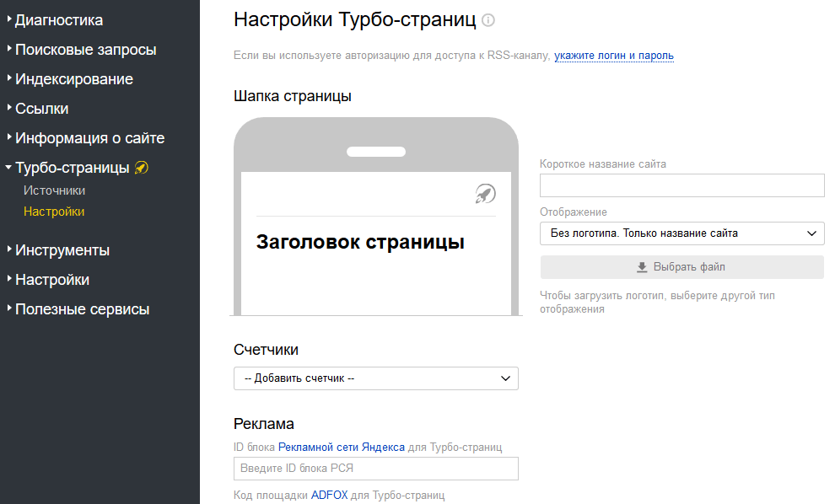Image resolution: width=835 pixels, height=504 pixels.
Task: Collapse the Турбо-страницы section
Action: tap(72, 168)
